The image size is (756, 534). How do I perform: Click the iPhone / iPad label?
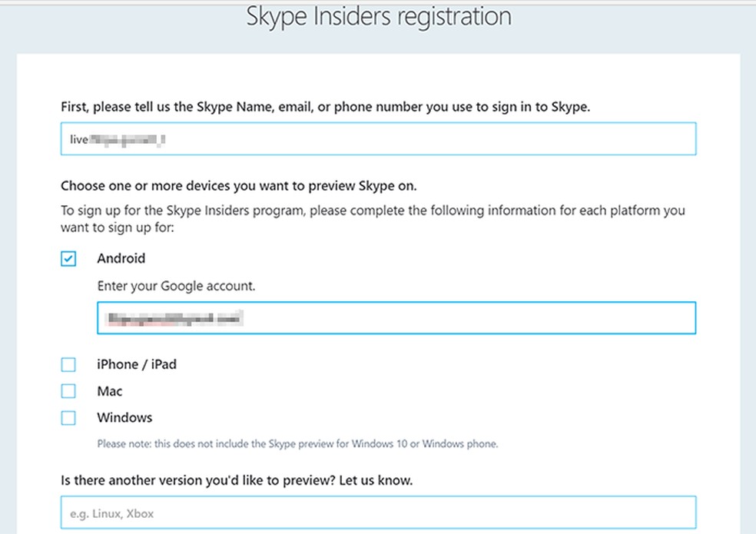pos(137,364)
